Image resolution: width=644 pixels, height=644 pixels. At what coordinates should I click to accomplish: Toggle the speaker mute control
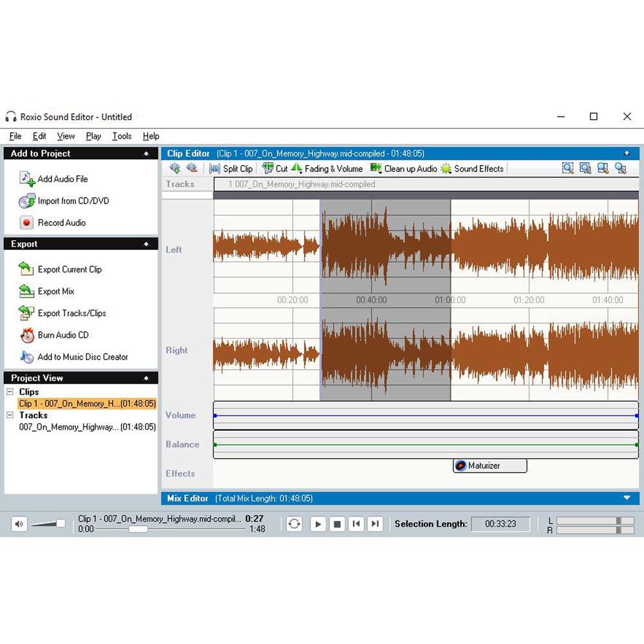point(18,524)
